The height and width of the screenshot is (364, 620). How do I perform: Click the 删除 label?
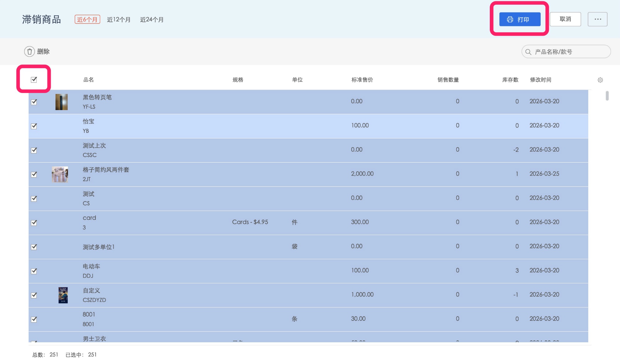(x=43, y=51)
